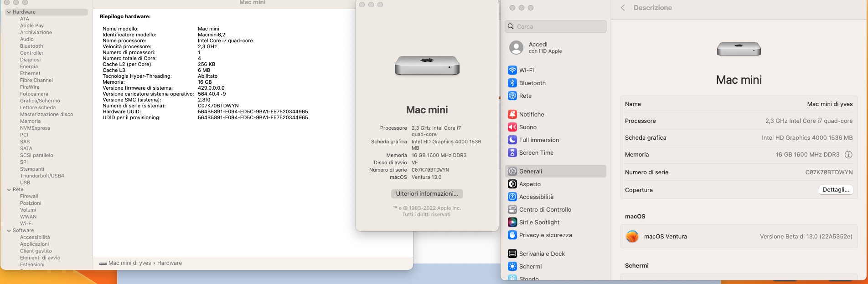Open Aspetto appearance icon
Image resolution: width=868 pixels, height=284 pixels.
click(x=512, y=184)
